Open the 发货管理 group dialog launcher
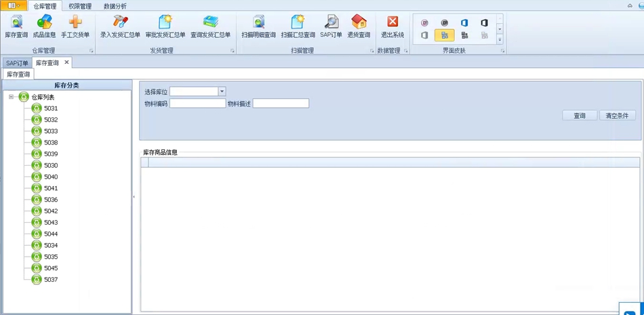 click(233, 51)
